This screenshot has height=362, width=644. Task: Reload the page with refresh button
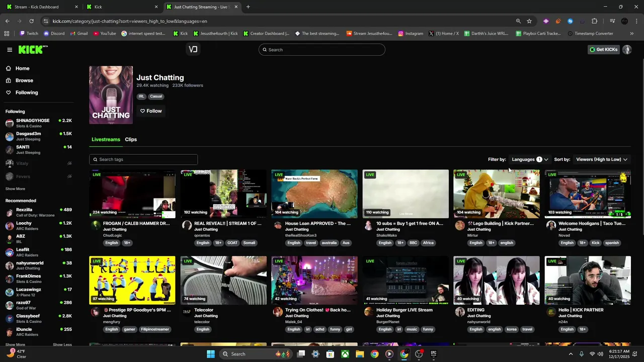point(31,21)
